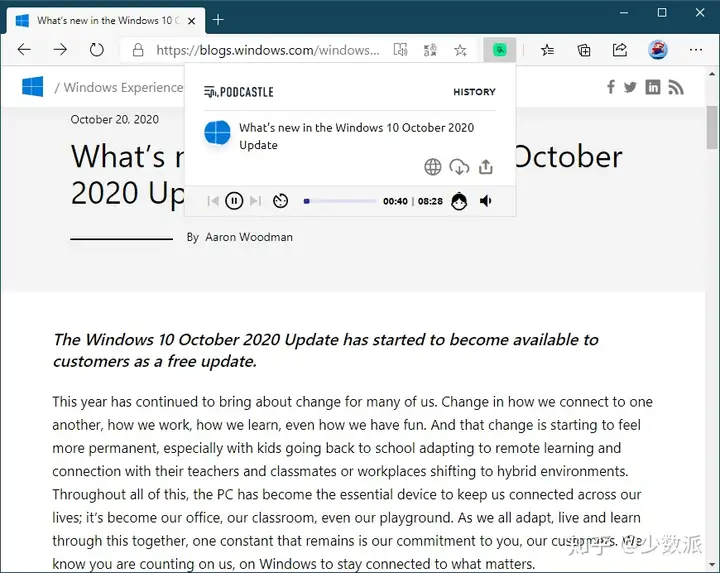Seek on the audio progress bar
The width and height of the screenshot is (720, 573).
(340, 201)
